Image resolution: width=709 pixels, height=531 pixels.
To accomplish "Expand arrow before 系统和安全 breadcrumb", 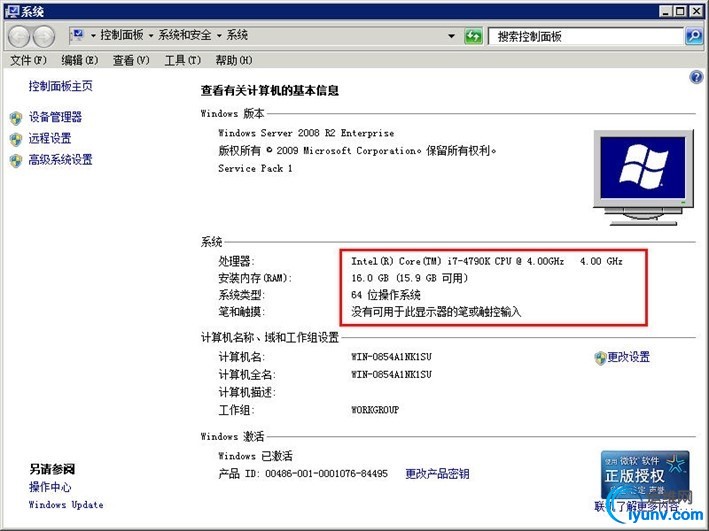I will coord(151,35).
